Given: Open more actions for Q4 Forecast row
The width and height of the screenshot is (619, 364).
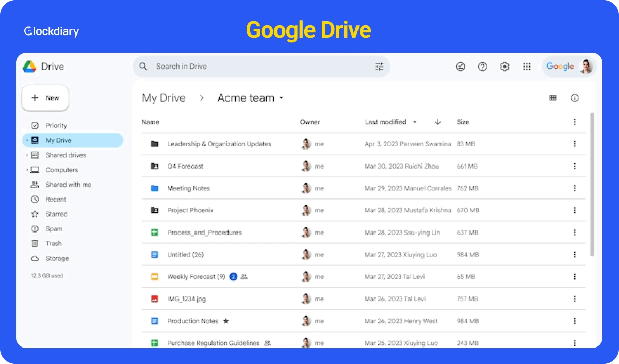Looking at the screenshot, I should [x=575, y=166].
